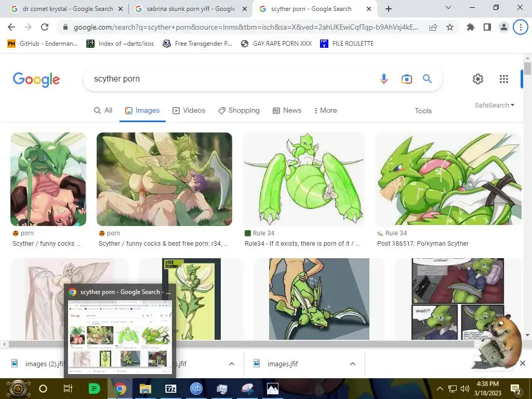Select the News results tab
Screen dimensions: 532x399
[x=287, y=110]
